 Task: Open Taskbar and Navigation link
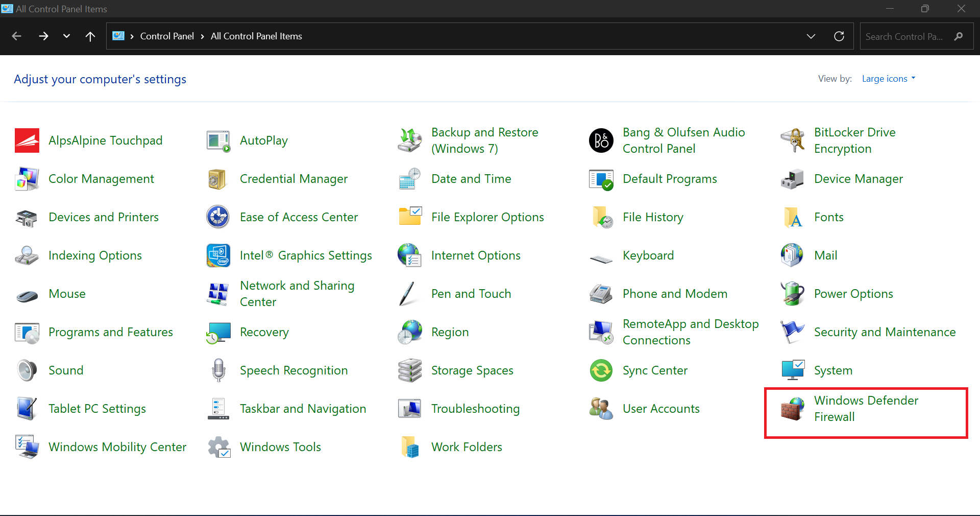303,409
